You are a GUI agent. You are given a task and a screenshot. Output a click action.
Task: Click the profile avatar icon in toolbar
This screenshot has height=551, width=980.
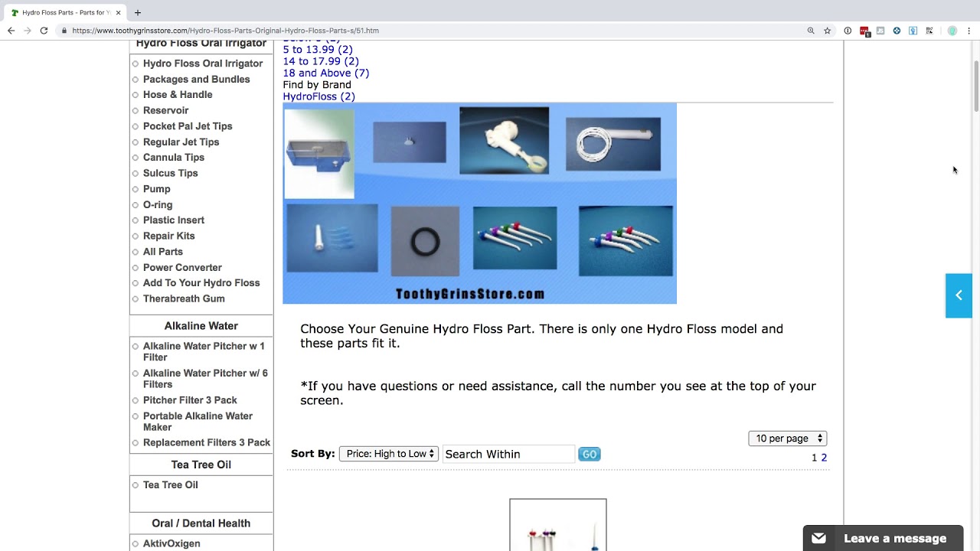point(952,31)
